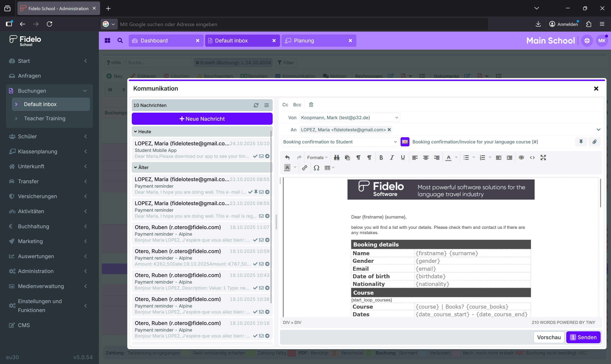Refresh the message list
Screen dimensions: 611x364
(x=256, y=105)
